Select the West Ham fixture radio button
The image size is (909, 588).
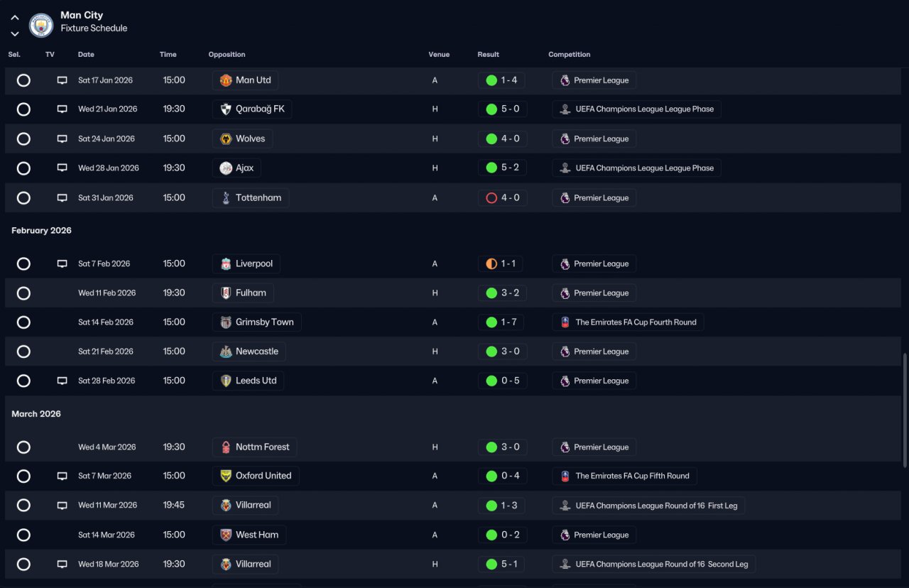(x=23, y=535)
